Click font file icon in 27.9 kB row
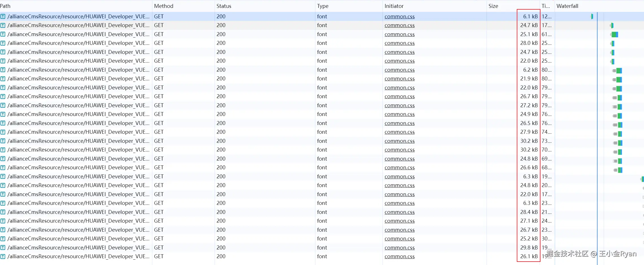This screenshot has height=265, width=644. 3,132
